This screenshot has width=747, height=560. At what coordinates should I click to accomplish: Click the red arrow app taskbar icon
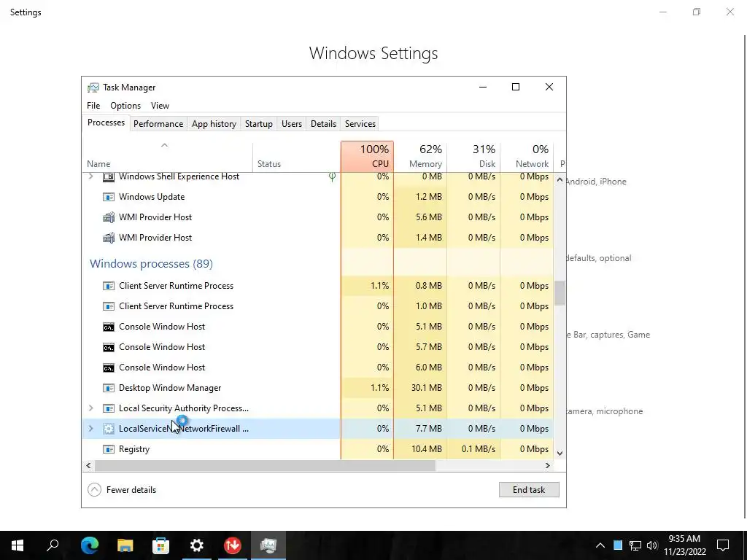(x=233, y=545)
